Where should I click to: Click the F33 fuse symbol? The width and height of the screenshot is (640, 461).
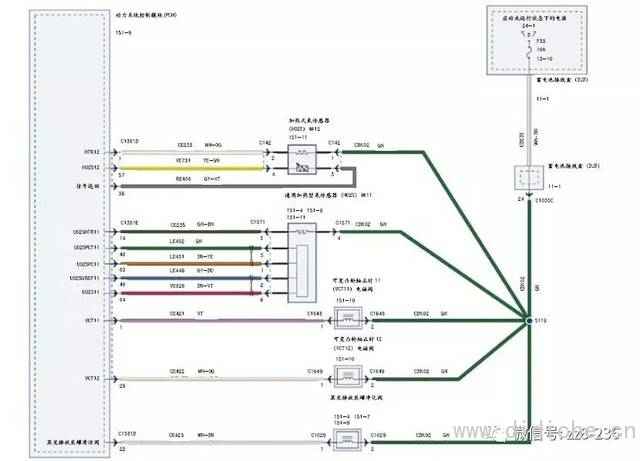(x=526, y=52)
